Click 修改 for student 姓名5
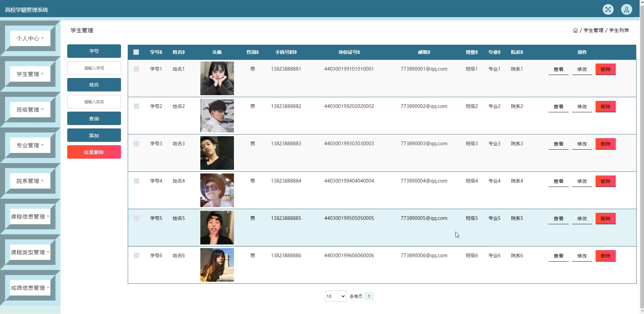The image size is (644, 314). (582, 219)
